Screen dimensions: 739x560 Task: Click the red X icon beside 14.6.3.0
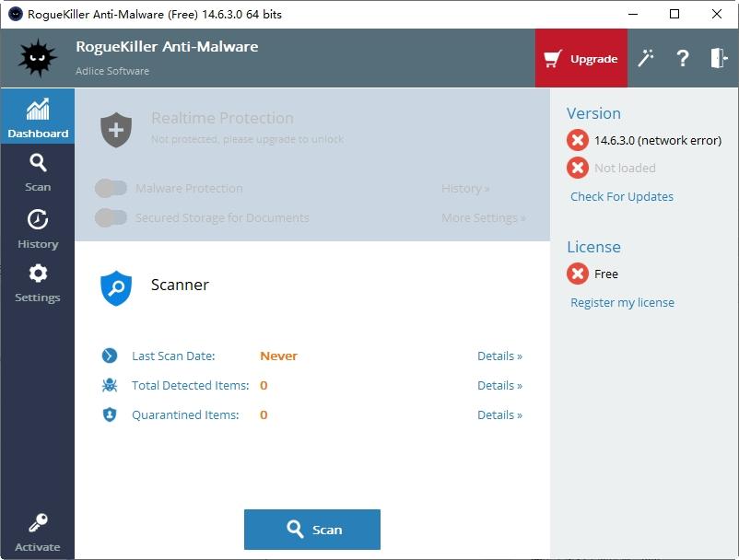(x=578, y=140)
